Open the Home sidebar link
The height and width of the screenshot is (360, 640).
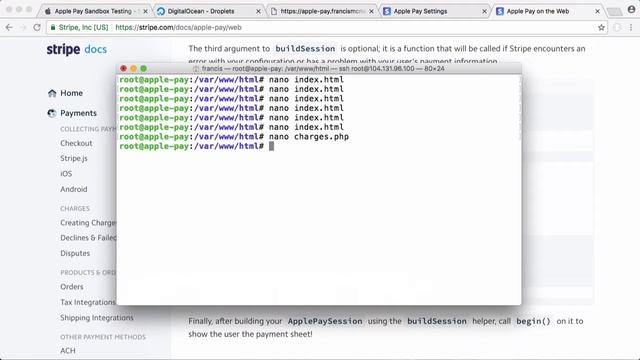point(71,93)
